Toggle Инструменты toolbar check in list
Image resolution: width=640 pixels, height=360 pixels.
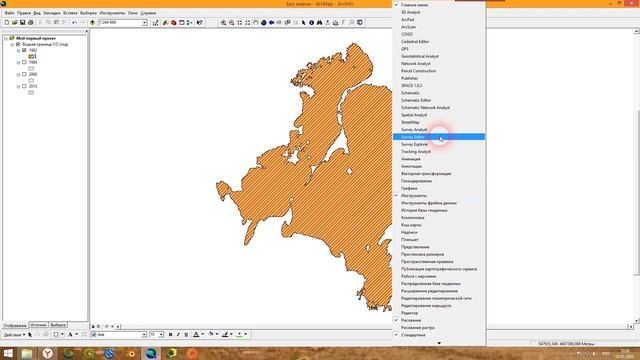439,196
